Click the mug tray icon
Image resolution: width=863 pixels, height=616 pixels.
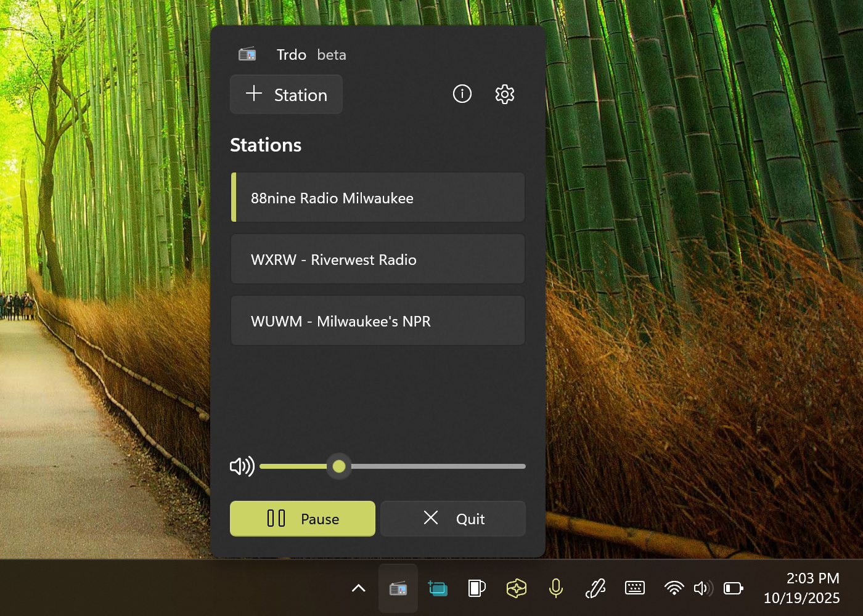click(476, 588)
